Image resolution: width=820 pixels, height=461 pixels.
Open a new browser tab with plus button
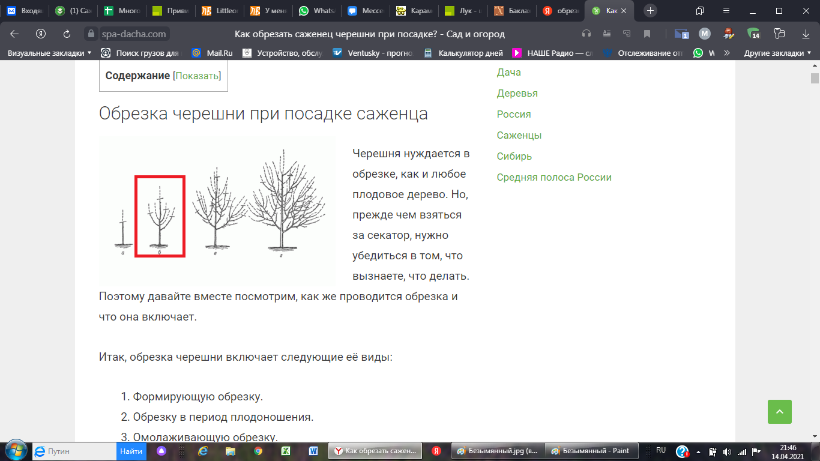click(x=651, y=11)
